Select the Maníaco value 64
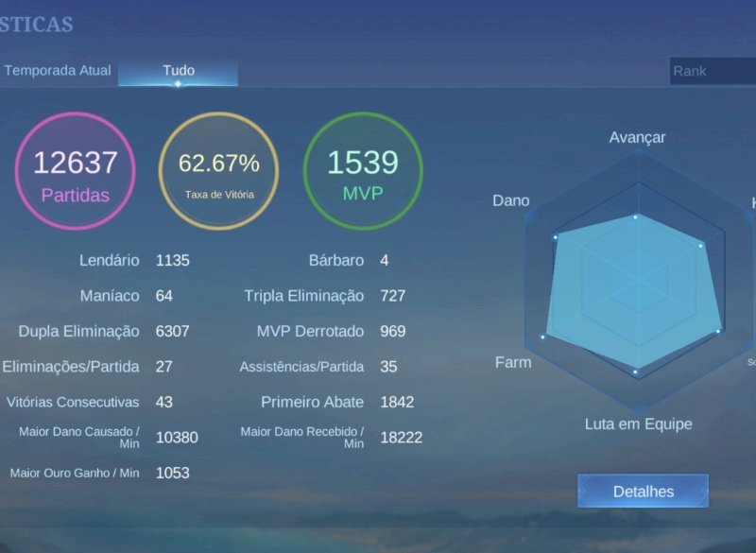The width and height of the screenshot is (756, 553). 163,296
